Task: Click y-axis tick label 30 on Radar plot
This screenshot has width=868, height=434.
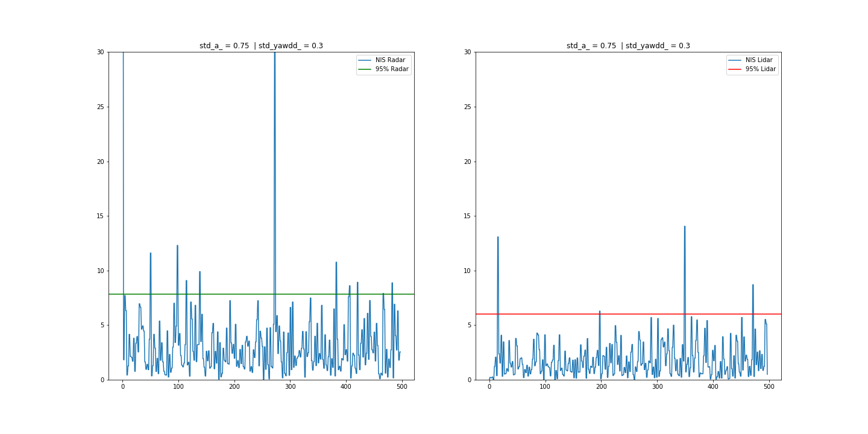Action: (101, 52)
